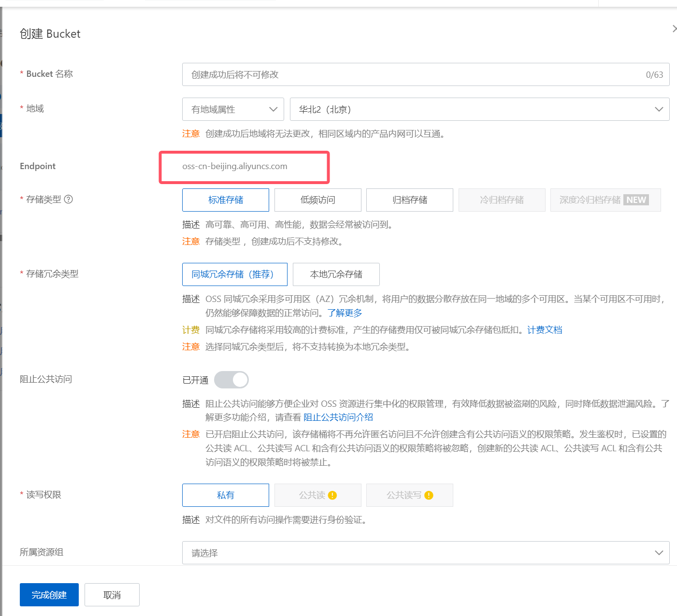This screenshot has width=677, height=616.
Task: Click the warning icon on 公共读 option
Action: tap(332, 495)
